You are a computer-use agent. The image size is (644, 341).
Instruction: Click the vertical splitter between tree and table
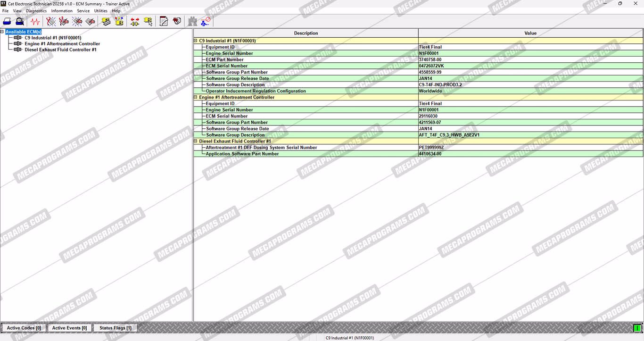[x=193, y=175]
